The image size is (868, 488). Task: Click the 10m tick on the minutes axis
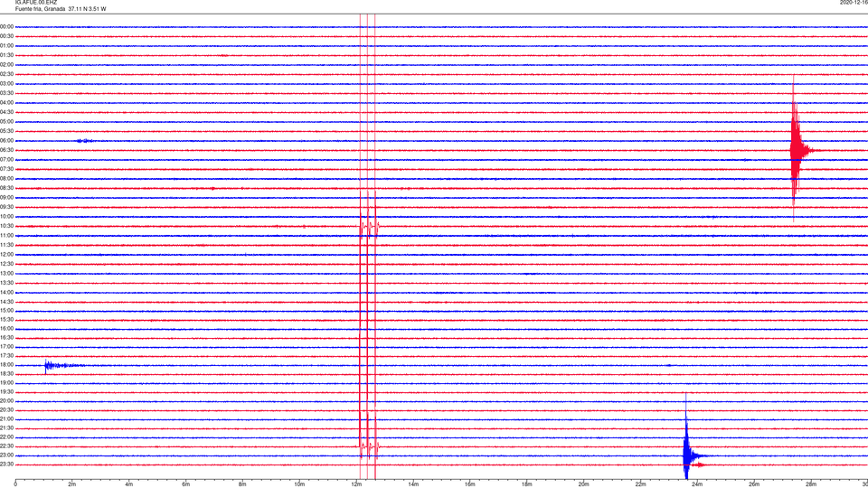pos(299,484)
